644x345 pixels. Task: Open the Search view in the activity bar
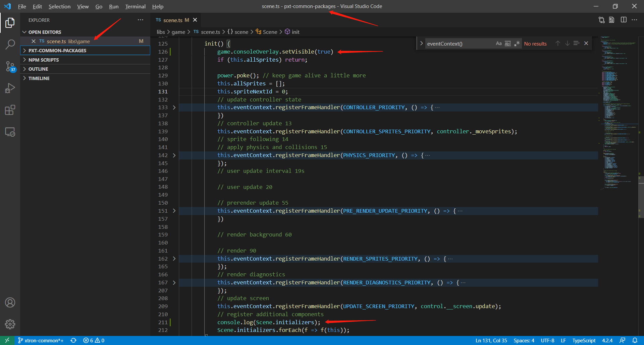[x=10, y=44]
